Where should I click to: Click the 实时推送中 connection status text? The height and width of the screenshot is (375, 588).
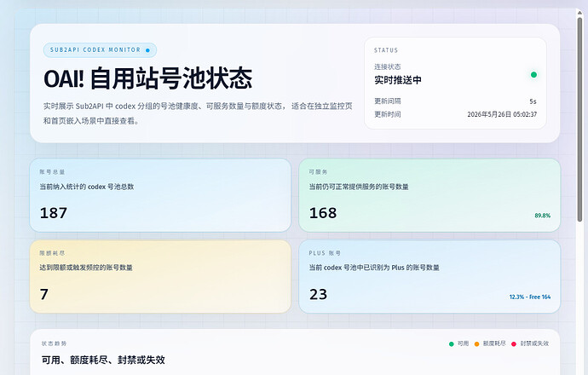click(398, 80)
